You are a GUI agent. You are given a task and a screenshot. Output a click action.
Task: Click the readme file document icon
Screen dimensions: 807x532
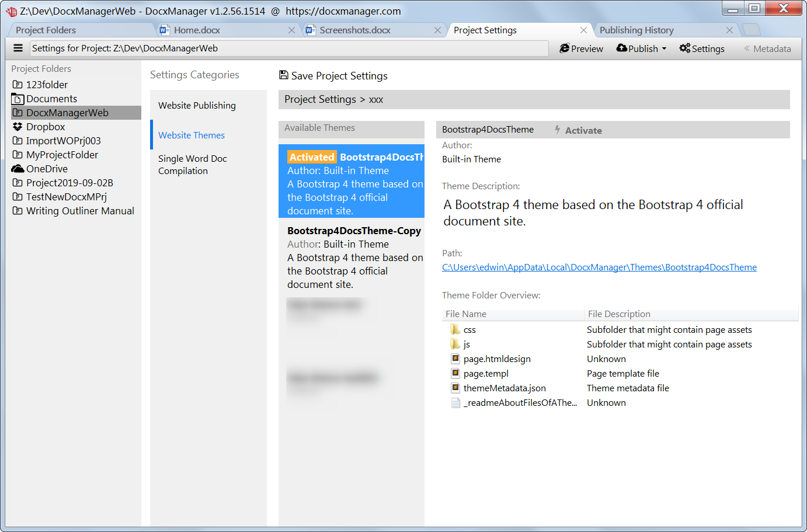click(455, 402)
